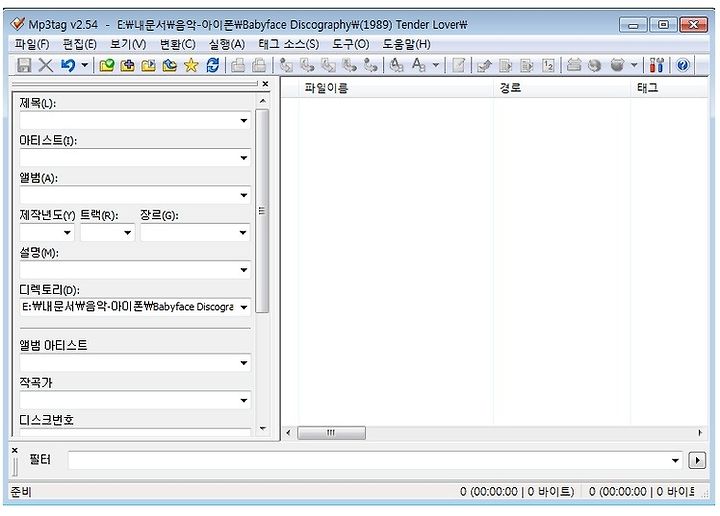Open the 태그 소스(S) menu
The width and height of the screenshot is (720, 516).
pos(288,44)
